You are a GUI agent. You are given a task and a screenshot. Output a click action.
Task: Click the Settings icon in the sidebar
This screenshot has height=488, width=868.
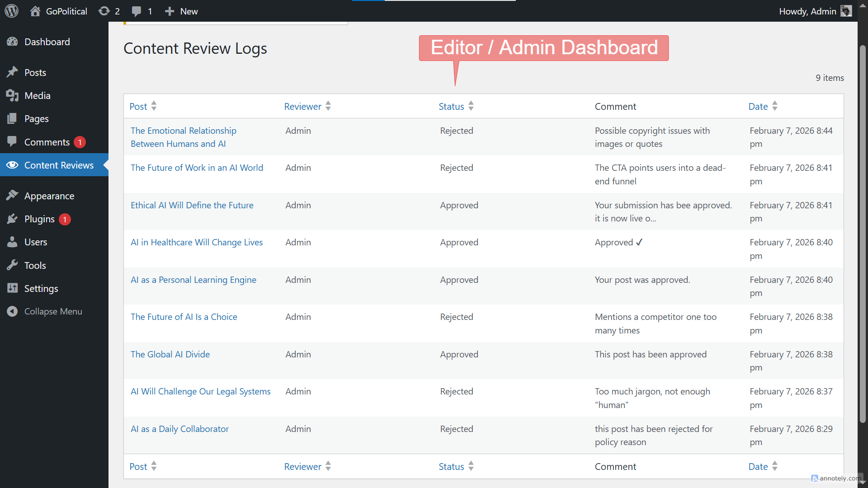click(13, 288)
